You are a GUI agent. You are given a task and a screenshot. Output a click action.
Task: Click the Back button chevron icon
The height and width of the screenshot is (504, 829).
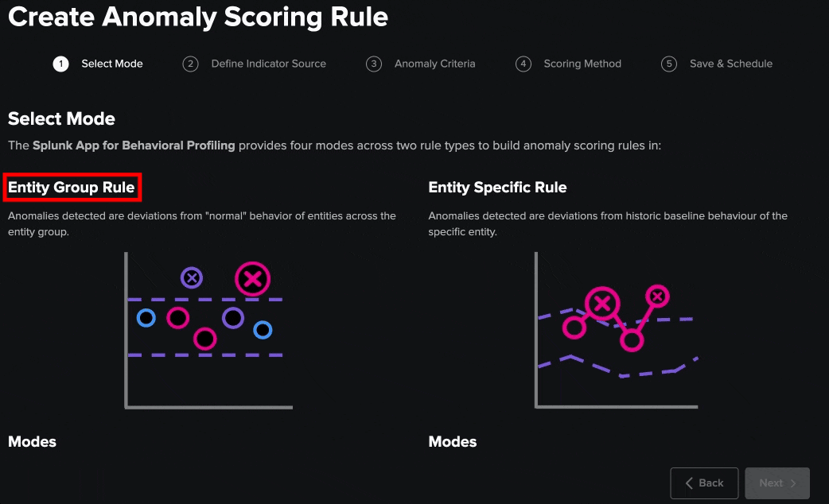coord(690,483)
